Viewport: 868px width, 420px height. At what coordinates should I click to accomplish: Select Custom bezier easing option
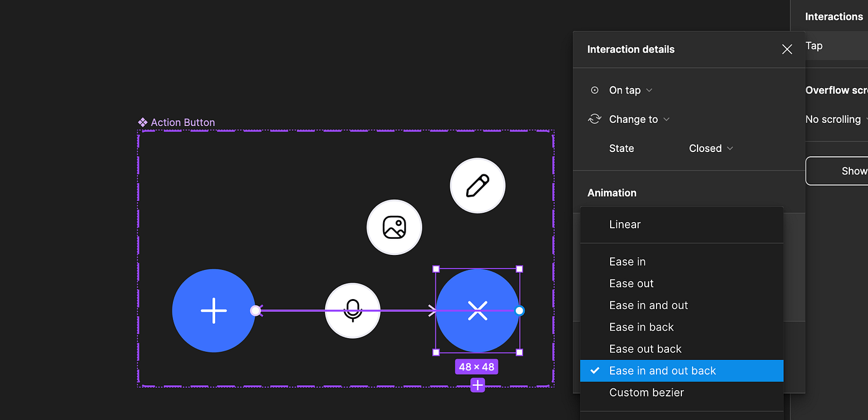(647, 392)
